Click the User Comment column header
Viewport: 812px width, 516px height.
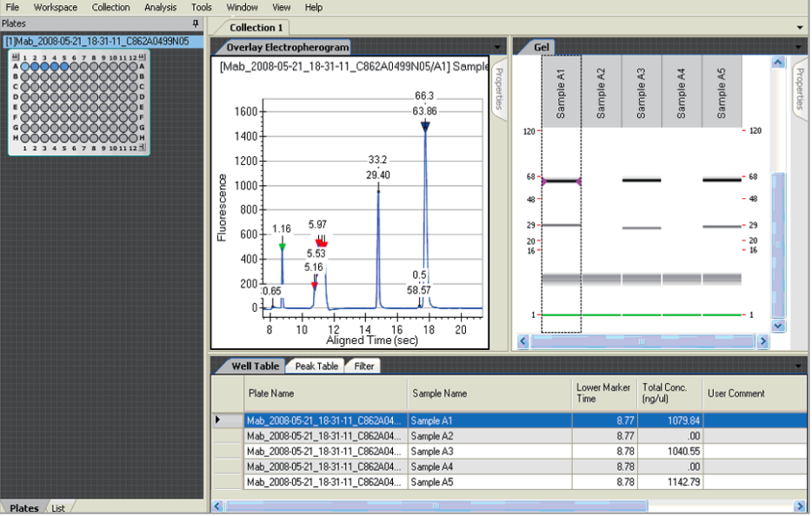click(x=755, y=394)
